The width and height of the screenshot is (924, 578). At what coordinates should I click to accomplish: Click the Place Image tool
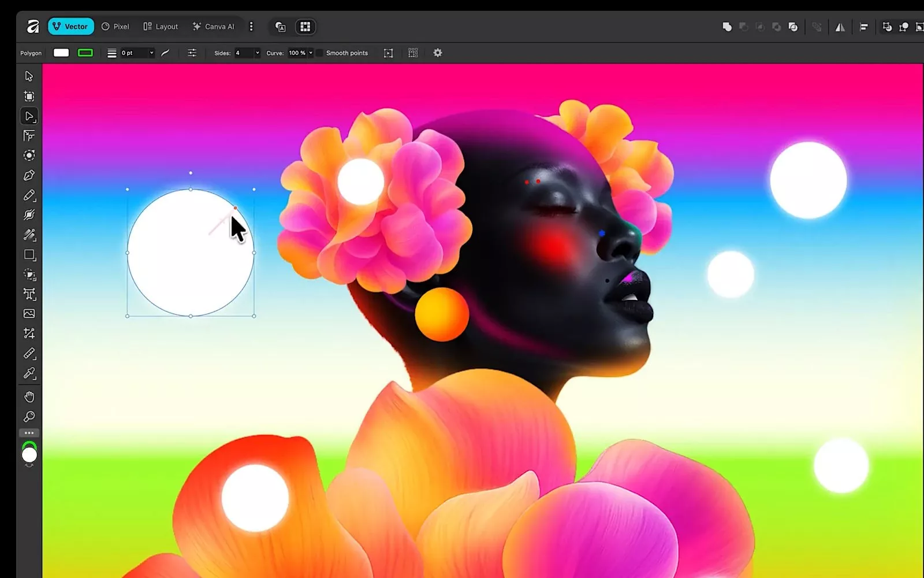tap(29, 314)
